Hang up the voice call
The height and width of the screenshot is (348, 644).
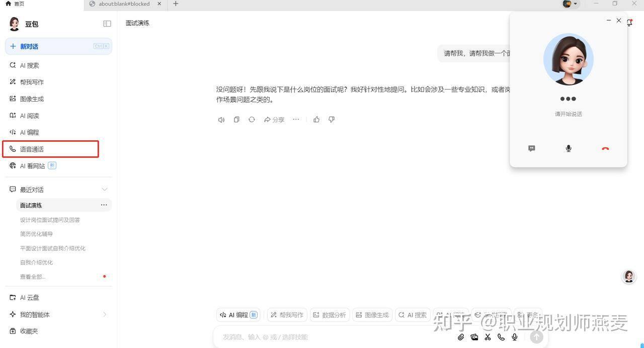pyautogui.click(x=605, y=149)
